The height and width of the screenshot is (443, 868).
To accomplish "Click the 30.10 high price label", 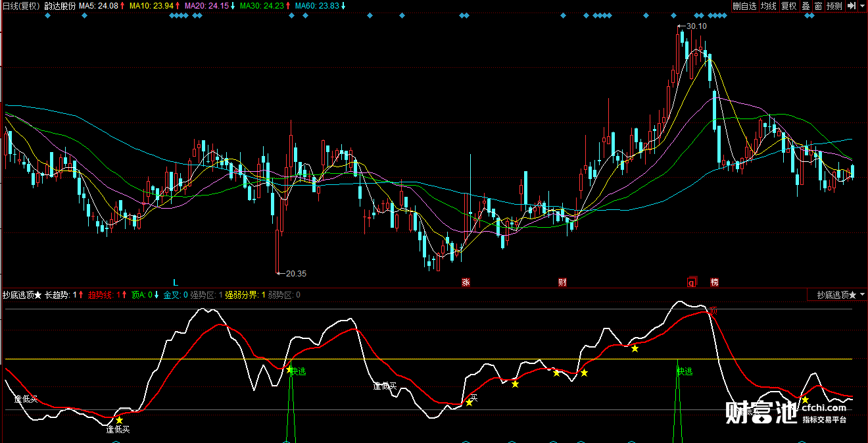I will pyautogui.click(x=696, y=26).
